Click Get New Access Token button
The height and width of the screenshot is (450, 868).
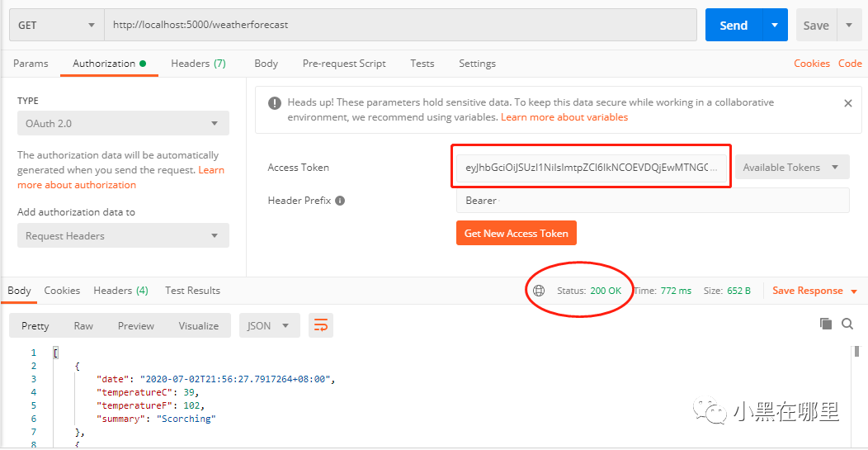(516, 234)
